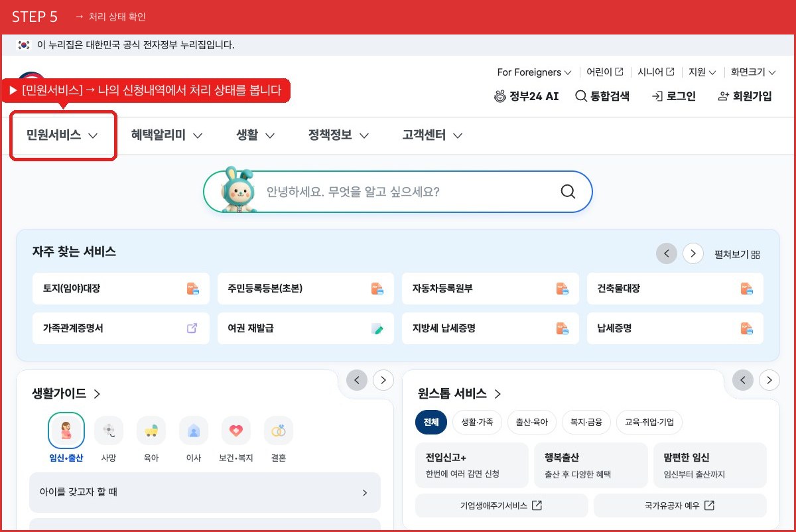Expand the For Foreigners dropdown
This screenshot has width=796, height=532.
pos(534,72)
